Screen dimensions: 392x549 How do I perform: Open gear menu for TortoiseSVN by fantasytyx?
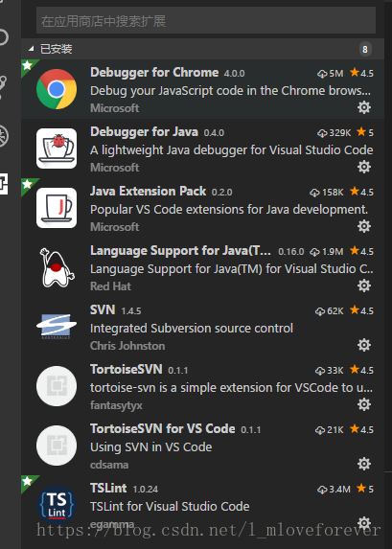(x=364, y=404)
